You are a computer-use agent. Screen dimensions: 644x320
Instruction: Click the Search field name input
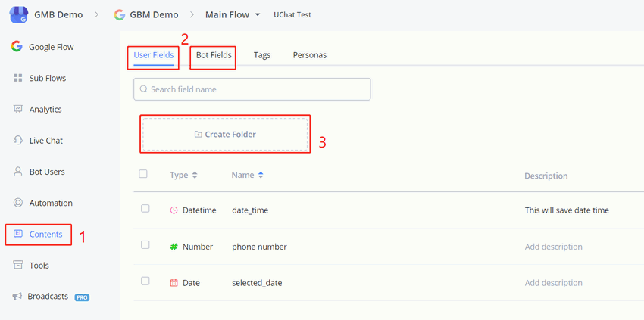252,89
